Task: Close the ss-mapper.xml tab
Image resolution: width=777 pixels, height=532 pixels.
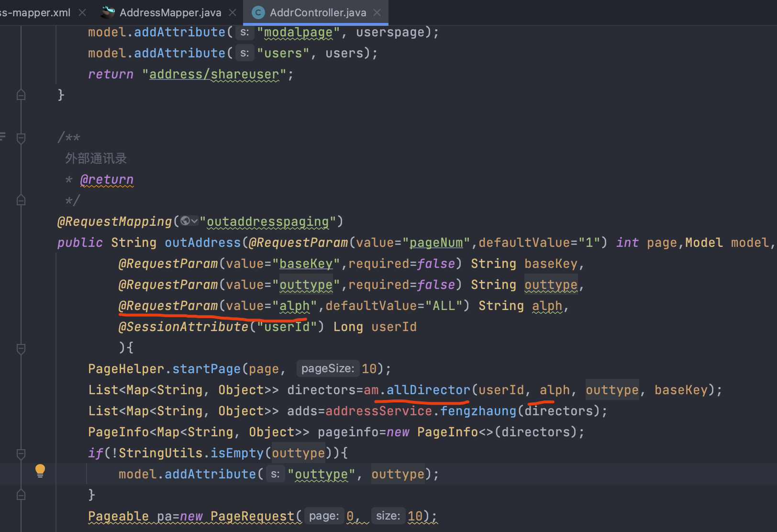Action: [x=82, y=12]
